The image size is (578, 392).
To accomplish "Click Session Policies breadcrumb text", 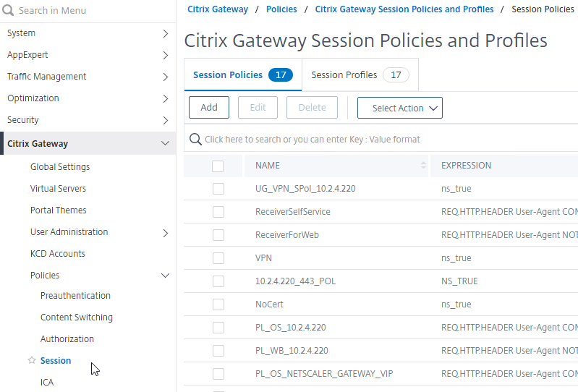I will [543, 9].
